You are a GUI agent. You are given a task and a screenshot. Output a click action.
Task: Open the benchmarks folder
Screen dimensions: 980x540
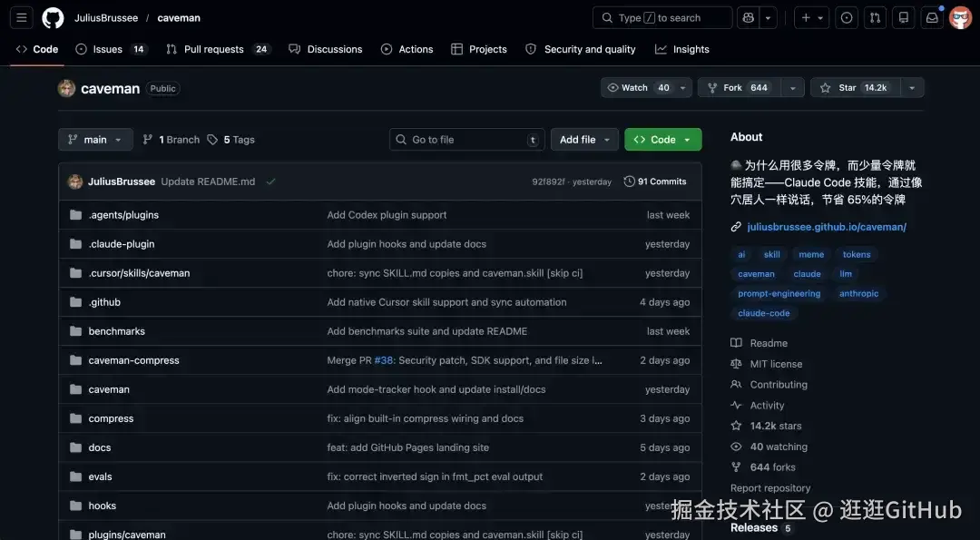point(117,331)
